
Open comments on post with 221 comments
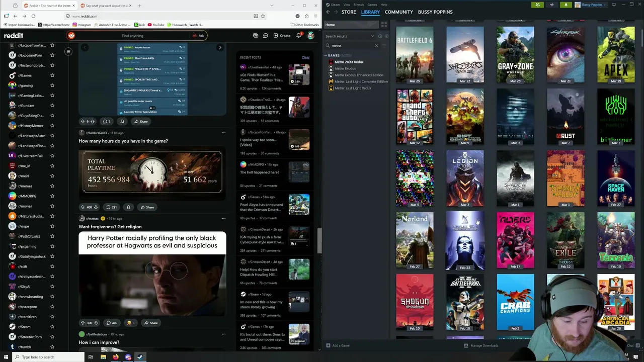point(111,207)
